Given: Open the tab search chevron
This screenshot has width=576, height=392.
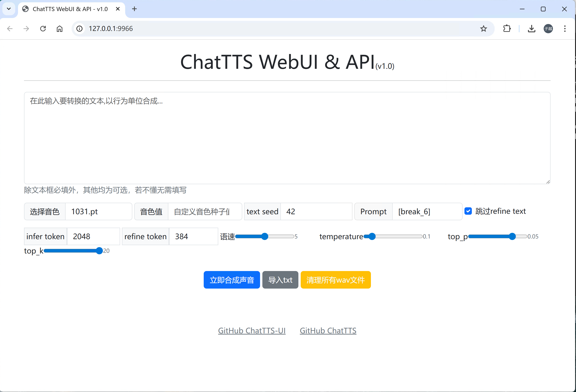Looking at the screenshot, I should click(x=9, y=9).
